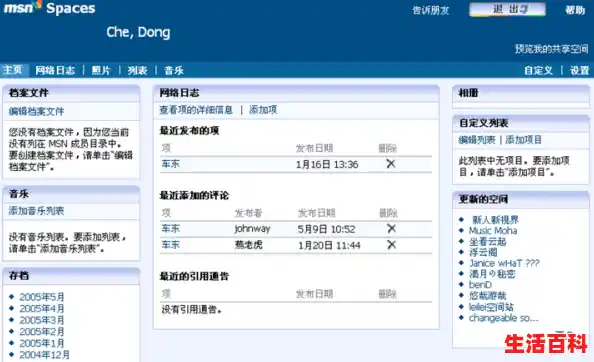Viewport: 594px width, 362px height.
Task: Click 添加项 in the blog panel
Action: [x=263, y=110]
